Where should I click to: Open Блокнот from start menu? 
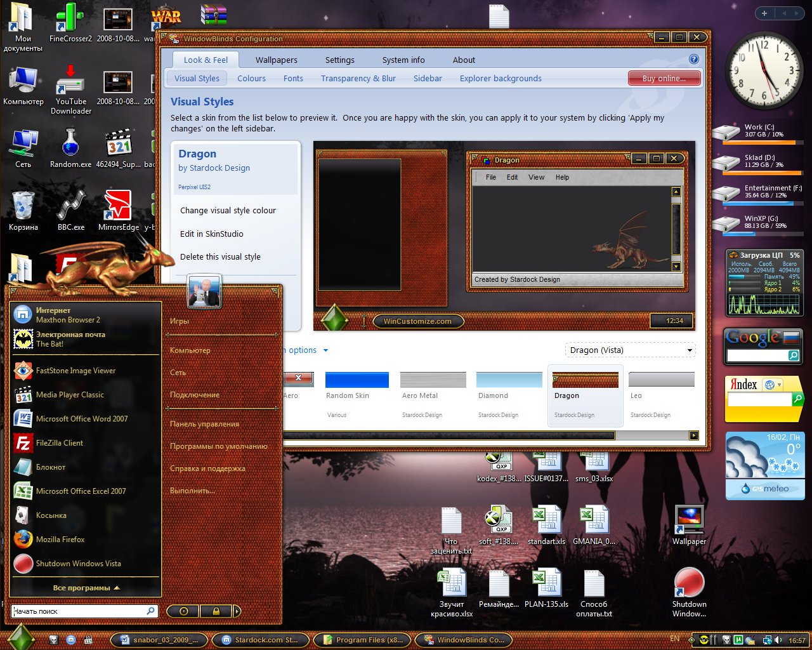point(86,467)
